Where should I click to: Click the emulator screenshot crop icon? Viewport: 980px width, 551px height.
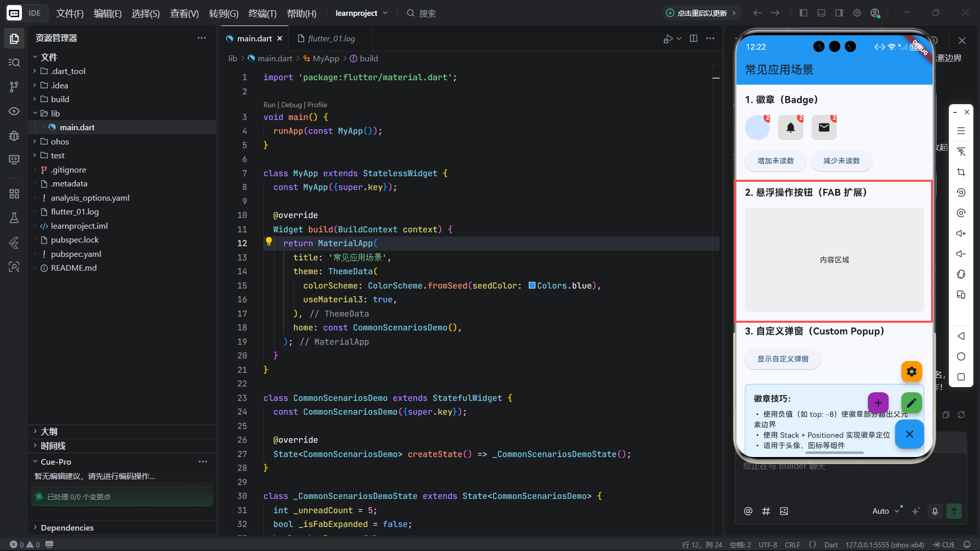961,172
